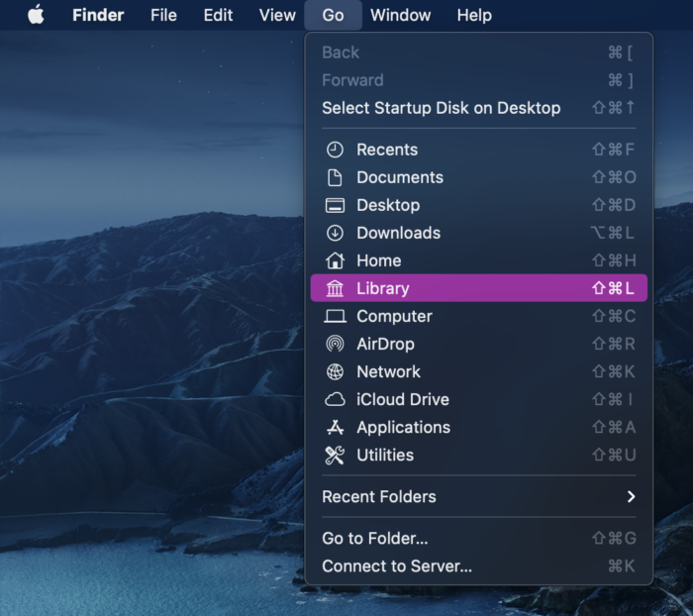Choose Go to Folder… entry
Viewport: 693px width, 616px height.
479,538
